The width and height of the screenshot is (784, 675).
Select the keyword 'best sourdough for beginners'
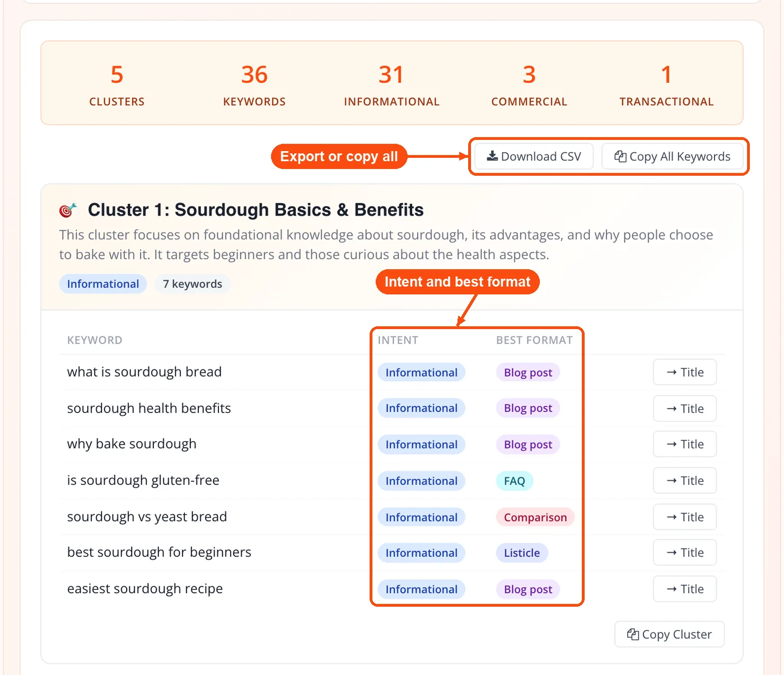pyautogui.click(x=159, y=553)
